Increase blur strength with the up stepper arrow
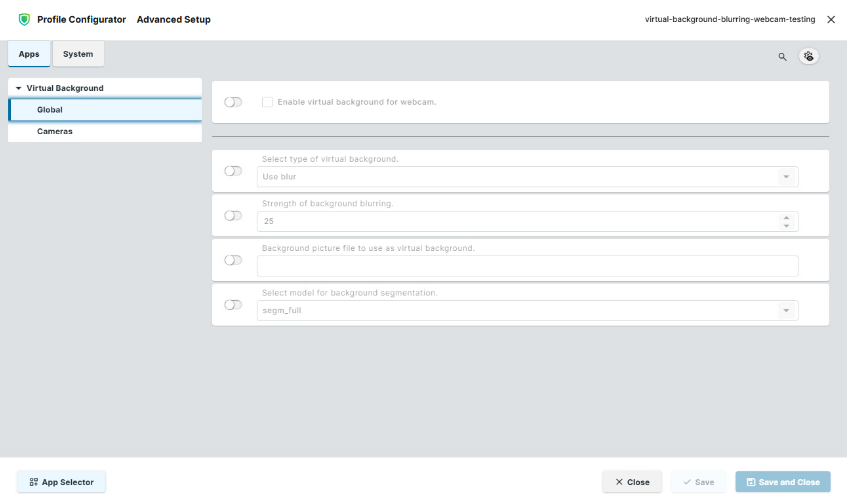Image resolution: width=847 pixels, height=502 pixels. (x=786, y=217)
